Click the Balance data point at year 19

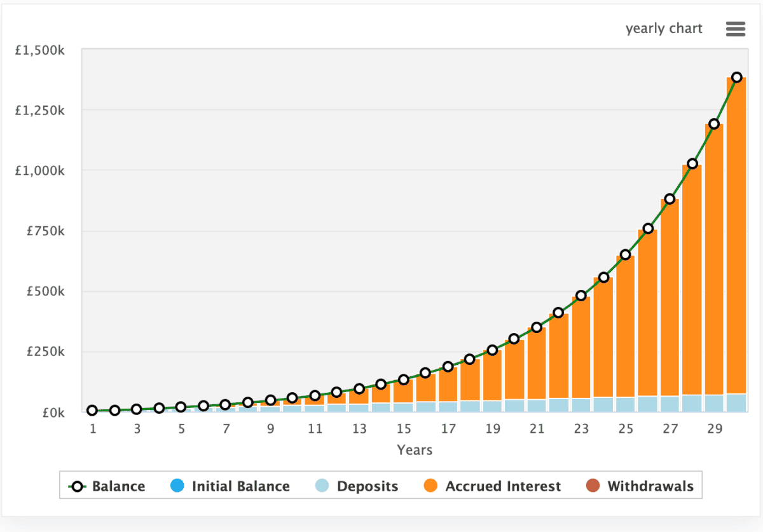coord(492,350)
